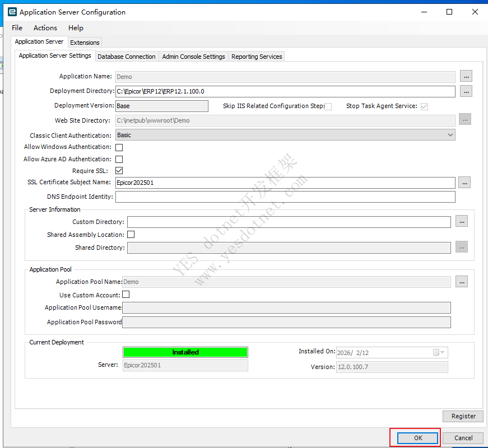Toggle Allow Windows Authentication checkbox
Screen dimensions: 488x448
coord(119,147)
